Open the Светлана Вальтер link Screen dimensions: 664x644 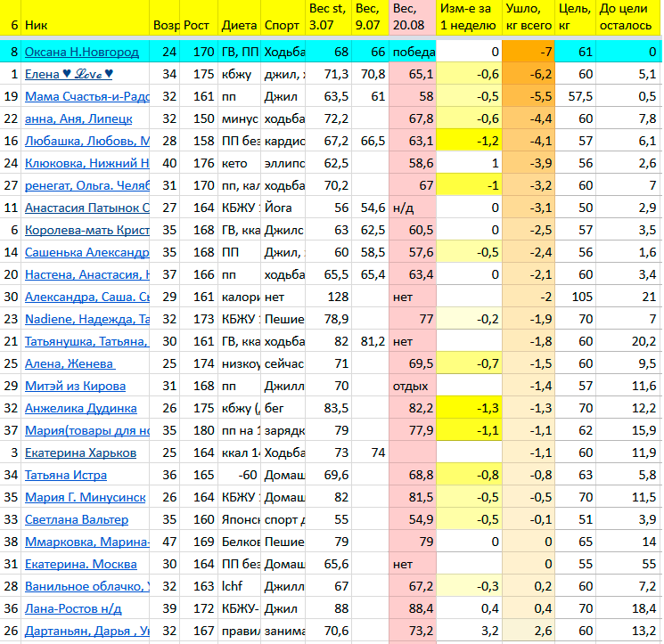pyautogui.click(x=76, y=520)
